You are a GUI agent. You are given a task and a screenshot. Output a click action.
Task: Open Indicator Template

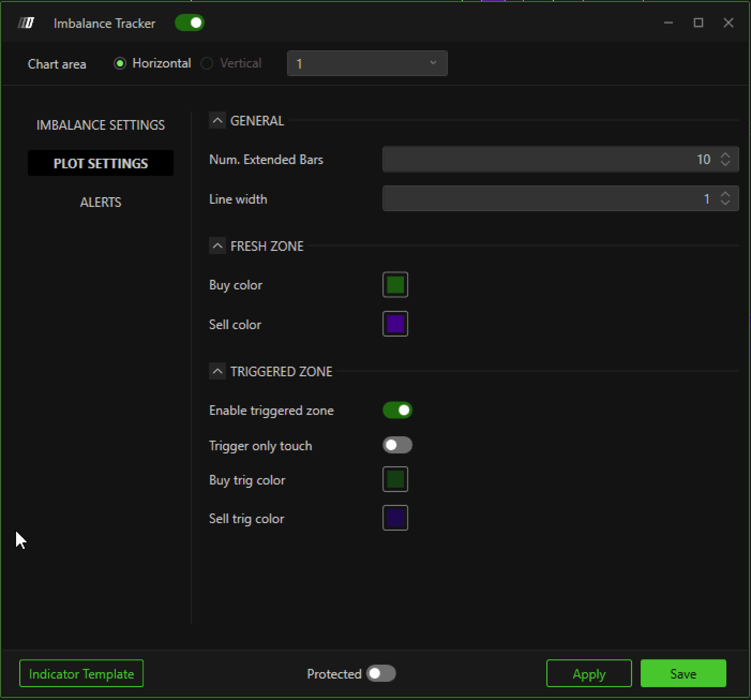(x=81, y=673)
